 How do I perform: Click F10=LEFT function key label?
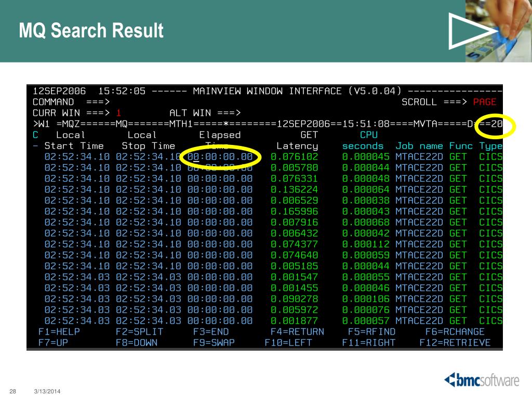(x=288, y=343)
